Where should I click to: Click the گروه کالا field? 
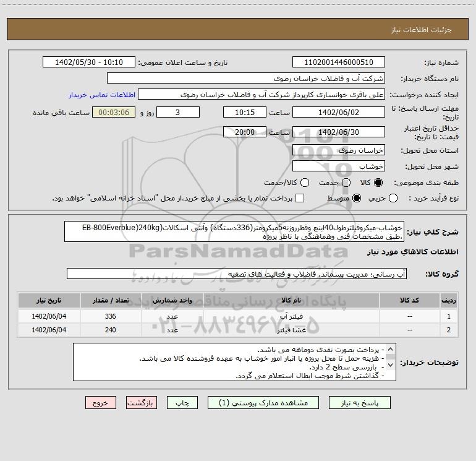[x=237, y=274]
